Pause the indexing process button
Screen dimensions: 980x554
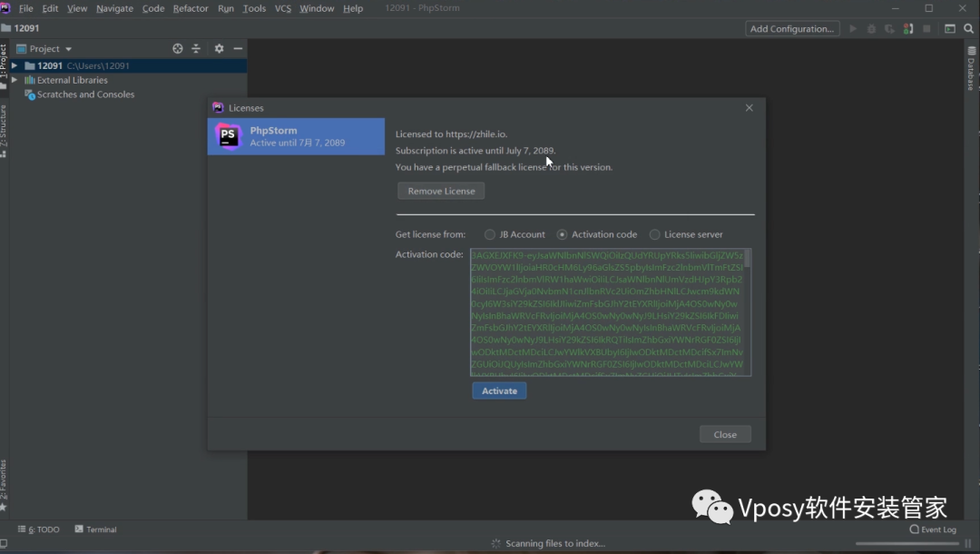click(x=968, y=544)
